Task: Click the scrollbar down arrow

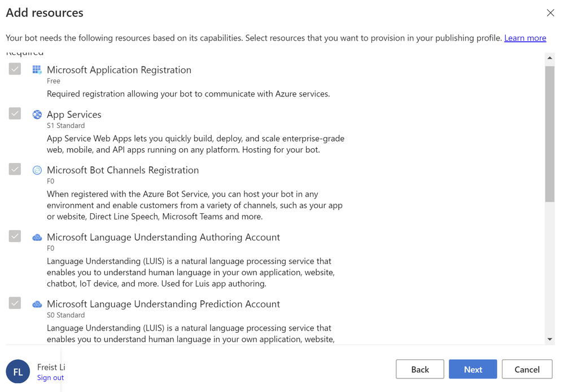Action: (x=550, y=340)
